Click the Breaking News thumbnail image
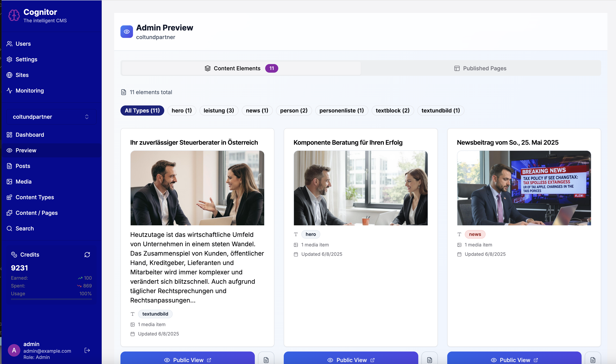This screenshot has height=364, width=616. coord(524,188)
